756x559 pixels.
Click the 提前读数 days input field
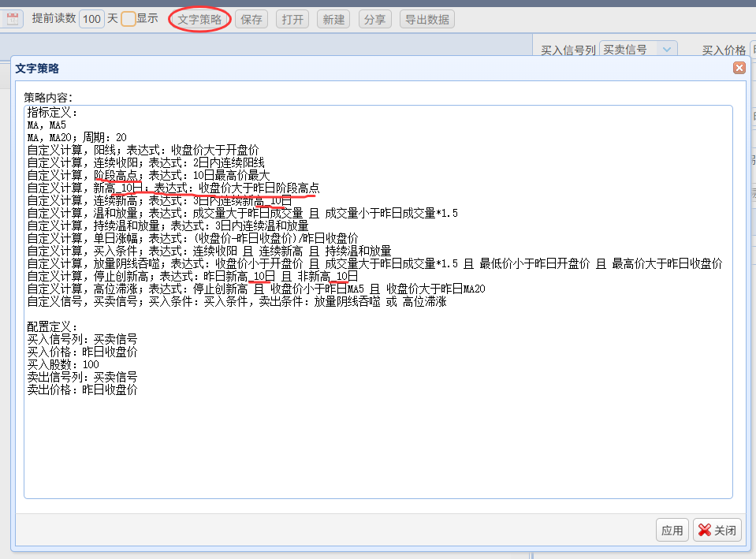[x=91, y=19]
